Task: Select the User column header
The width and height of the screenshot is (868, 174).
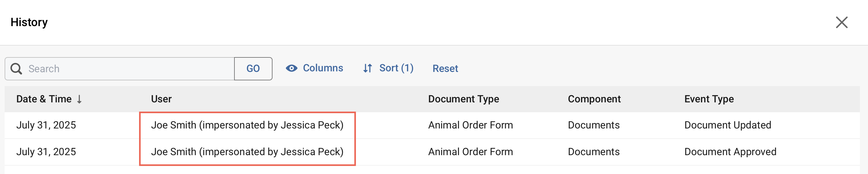Action: 161,99
